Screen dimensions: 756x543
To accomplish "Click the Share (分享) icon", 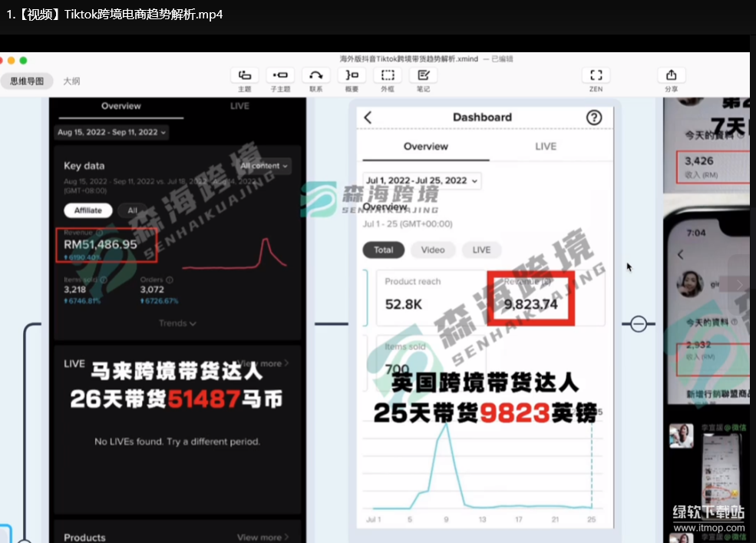I will [x=671, y=75].
